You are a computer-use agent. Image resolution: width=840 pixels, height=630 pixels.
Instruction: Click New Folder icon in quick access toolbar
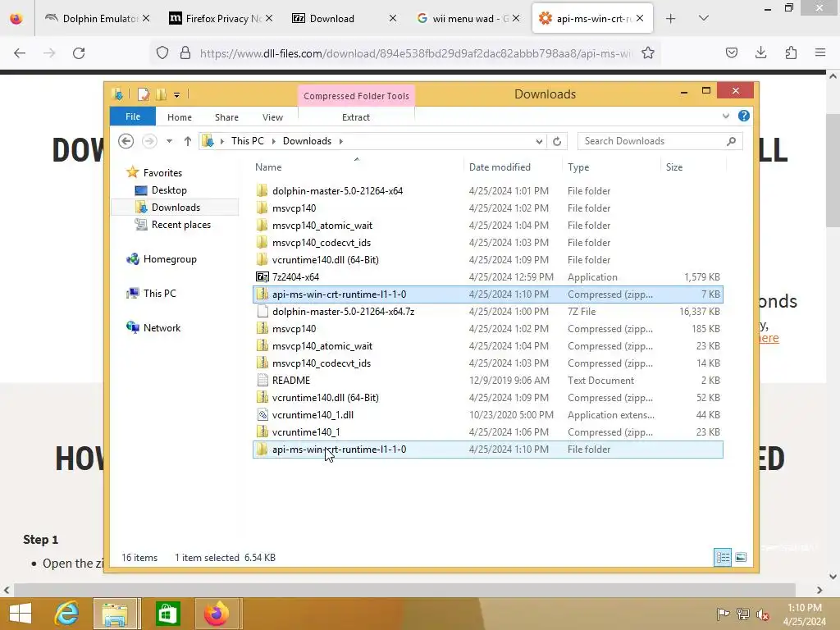pos(161,95)
